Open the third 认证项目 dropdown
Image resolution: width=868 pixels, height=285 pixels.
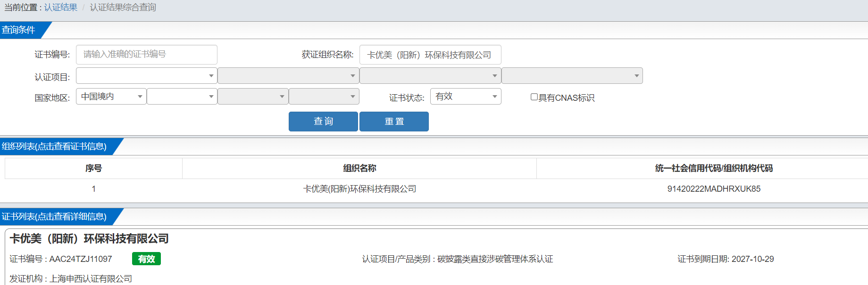[x=430, y=76]
